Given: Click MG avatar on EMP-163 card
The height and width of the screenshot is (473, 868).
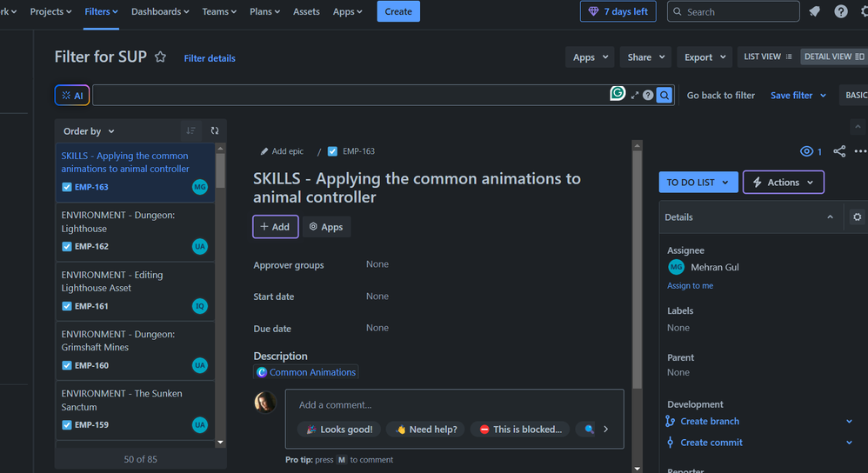Looking at the screenshot, I should pyautogui.click(x=200, y=187).
